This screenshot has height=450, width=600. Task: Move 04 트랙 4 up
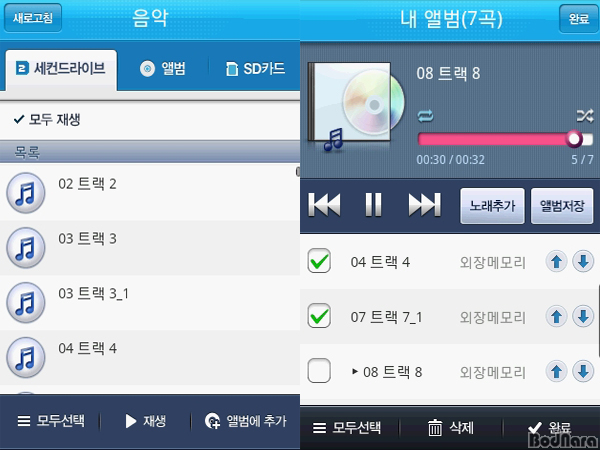pos(556,262)
